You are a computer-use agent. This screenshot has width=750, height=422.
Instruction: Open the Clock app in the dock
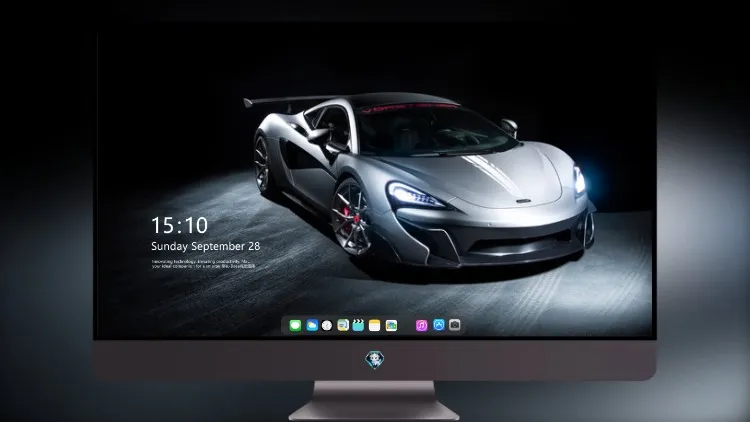pyautogui.click(x=327, y=325)
